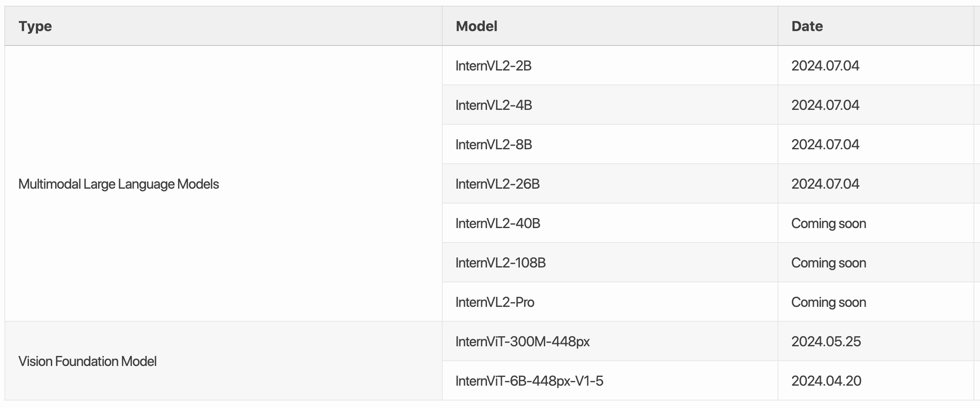Click the 2024.04.20 date cell
This screenshot has width=980, height=408.
[x=826, y=381]
